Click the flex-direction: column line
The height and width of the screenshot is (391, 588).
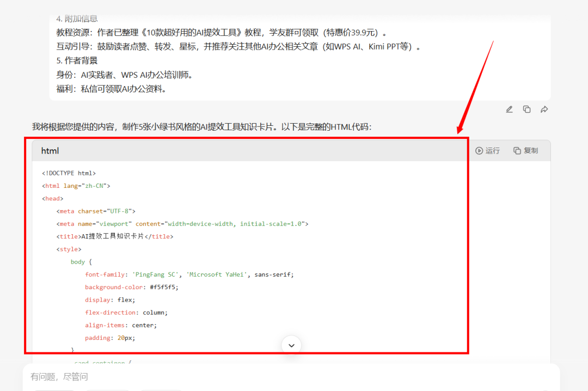coord(126,313)
